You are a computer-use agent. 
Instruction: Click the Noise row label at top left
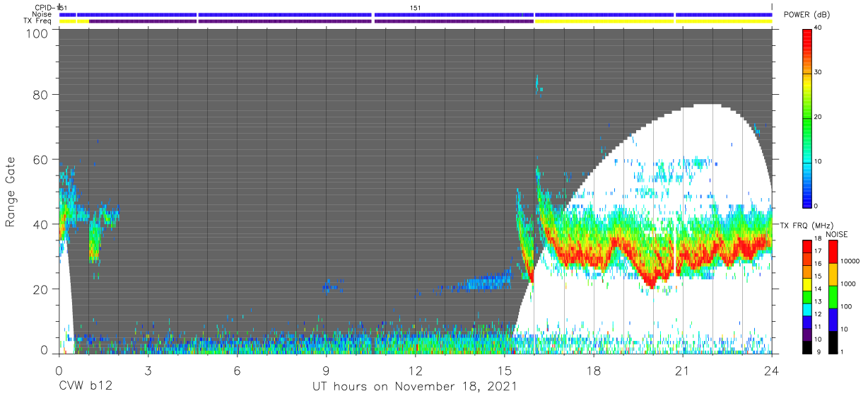pyautogui.click(x=42, y=14)
